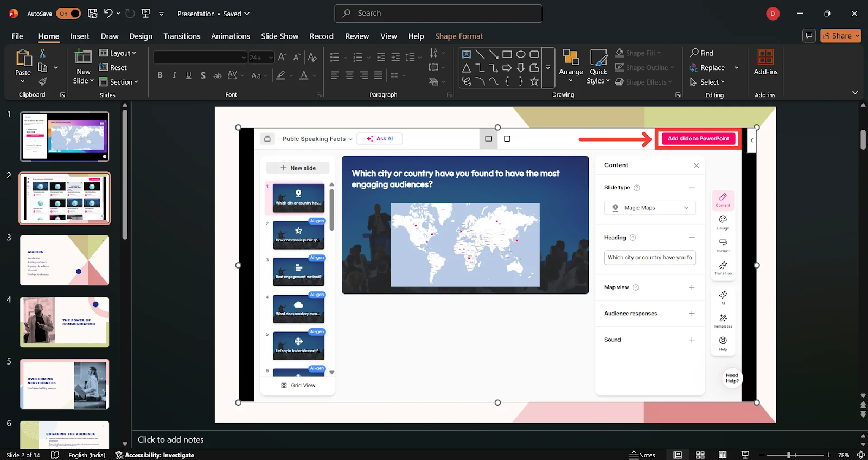Viewport: 868px width, 460px height.
Task: Click the zoom slider handle
Action: point(789,455)
